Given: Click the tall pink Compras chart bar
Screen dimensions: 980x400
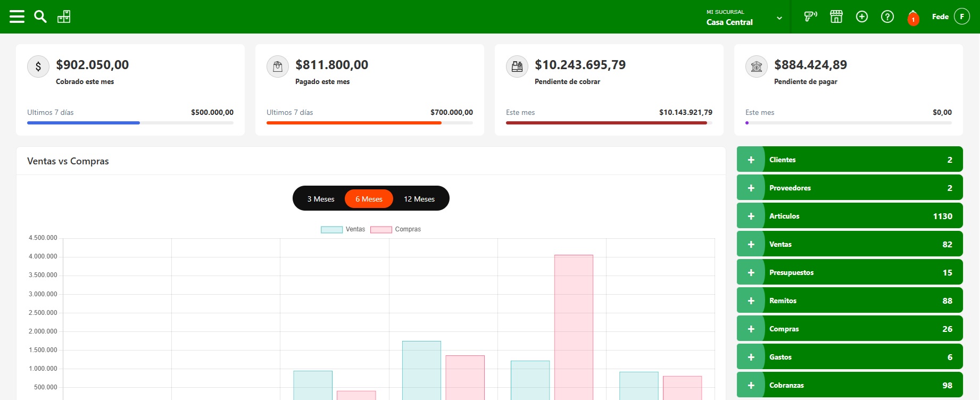Looking at the screenshot, I should click(574, 324).
